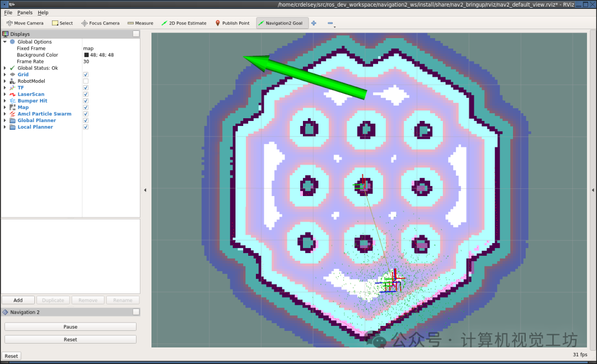Pick the Measure tool
597x364 pixels.
click(140, 23)
